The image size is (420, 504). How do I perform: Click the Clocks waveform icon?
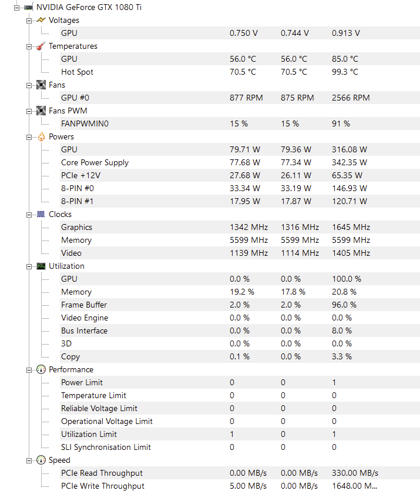[41, 215]
